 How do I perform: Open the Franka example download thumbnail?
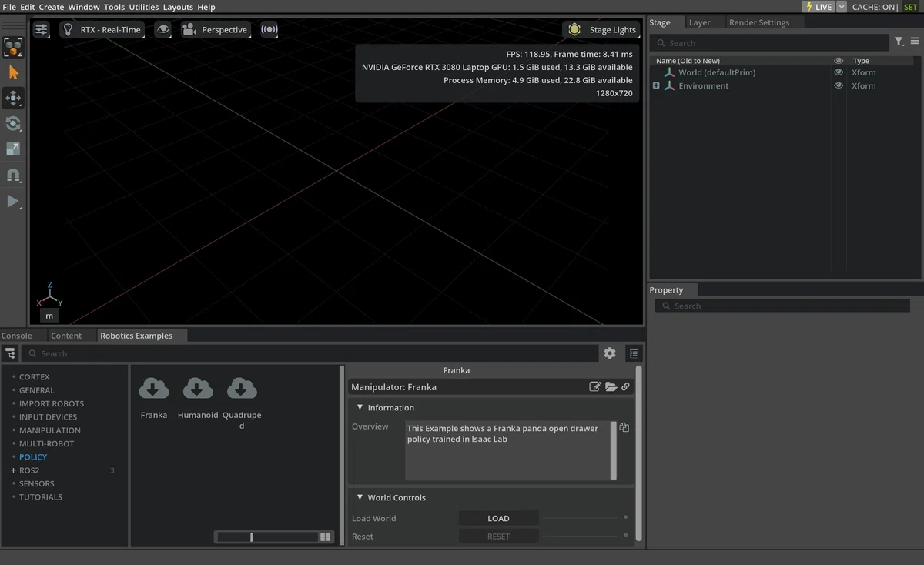(x=154, y=389)
